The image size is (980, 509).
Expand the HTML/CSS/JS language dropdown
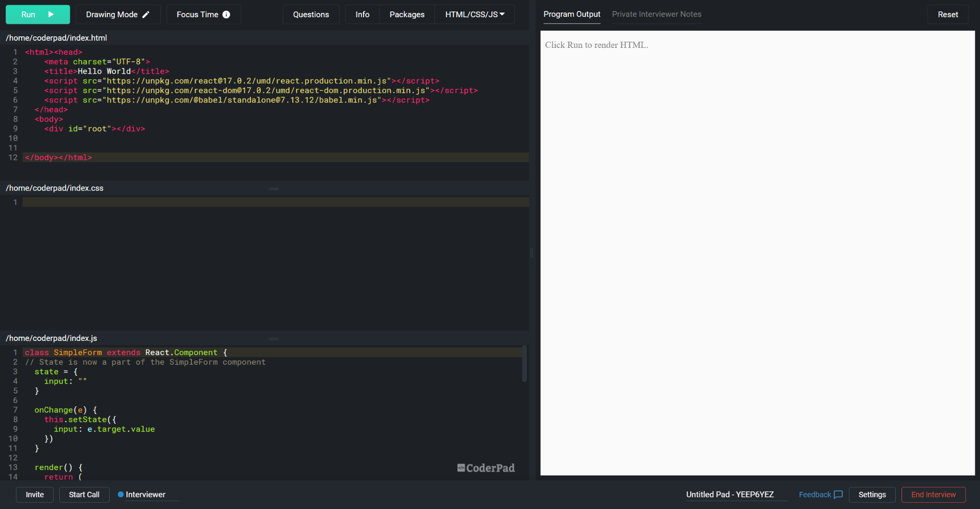(475, 14)
